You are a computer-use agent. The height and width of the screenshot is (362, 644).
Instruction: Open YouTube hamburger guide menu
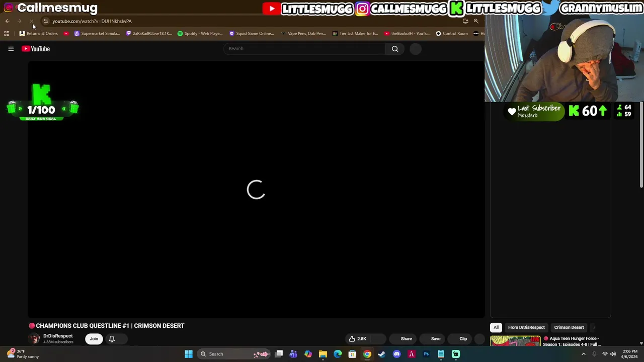(x=11, y=49)
